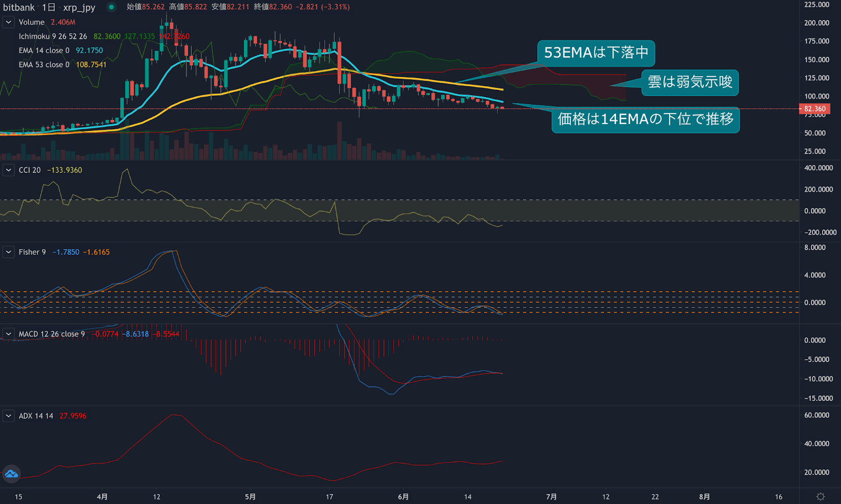The height and width of the screenshot is (504, 841).
Task: Select the EMA 53 close indicator label
Action: (x=44, y=65)
